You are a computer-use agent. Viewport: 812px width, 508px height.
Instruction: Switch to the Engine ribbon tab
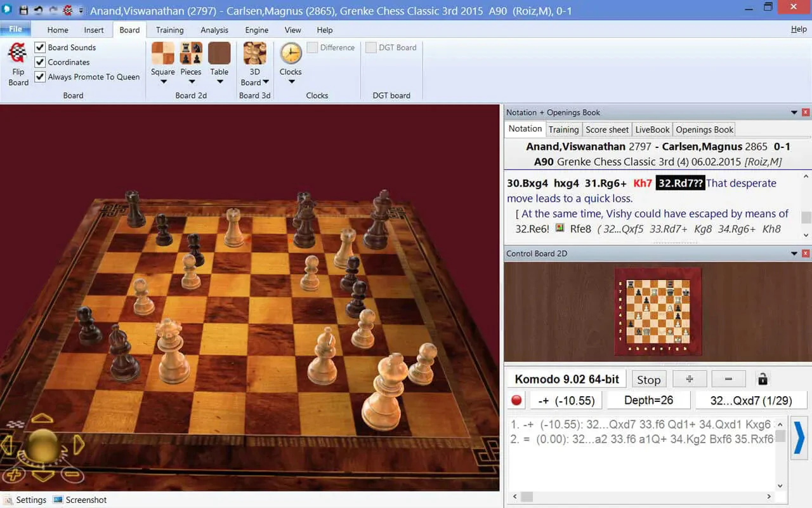pos(257,30)
